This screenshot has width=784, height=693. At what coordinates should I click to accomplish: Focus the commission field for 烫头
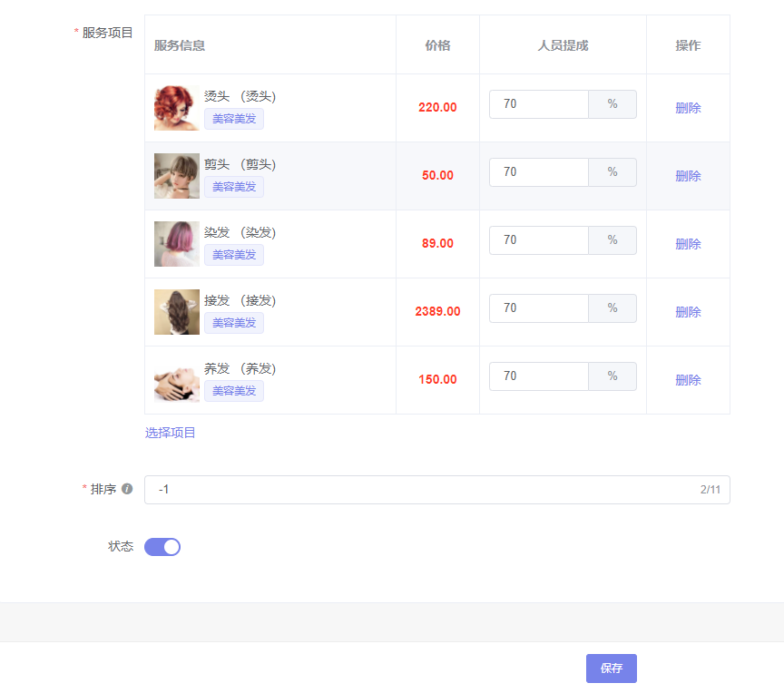[x=538, y=104]
